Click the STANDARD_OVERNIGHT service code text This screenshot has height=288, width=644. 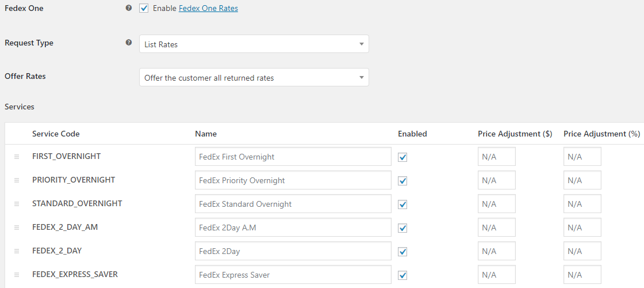coord(77,203)
